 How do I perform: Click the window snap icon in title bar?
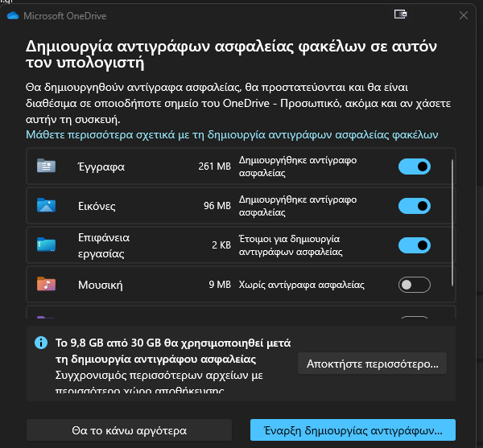point(400,14)
